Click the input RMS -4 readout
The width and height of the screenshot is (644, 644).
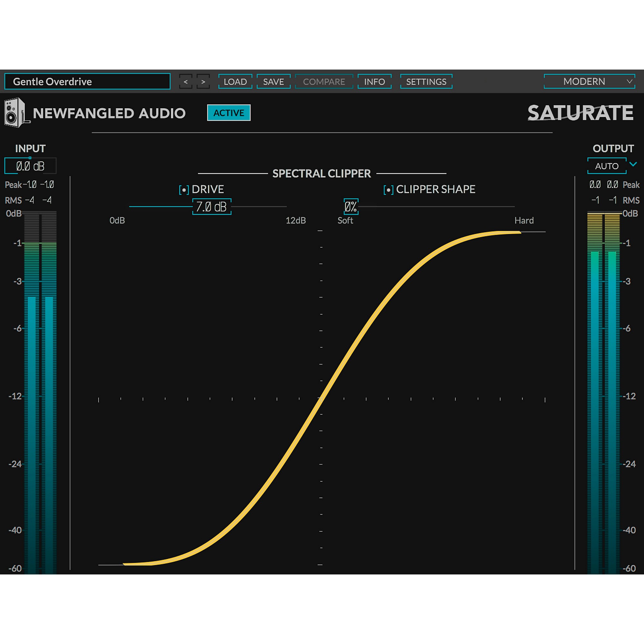pos(28,200)
